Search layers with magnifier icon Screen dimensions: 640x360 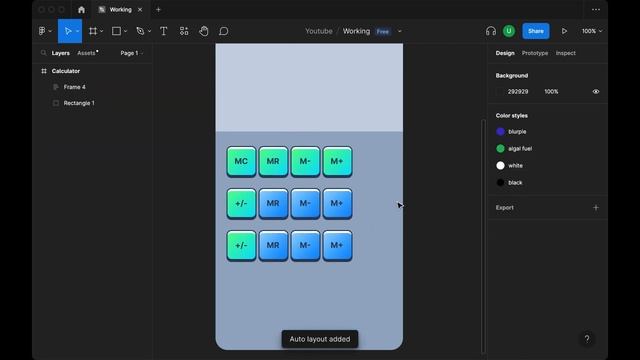pos(43,53)
